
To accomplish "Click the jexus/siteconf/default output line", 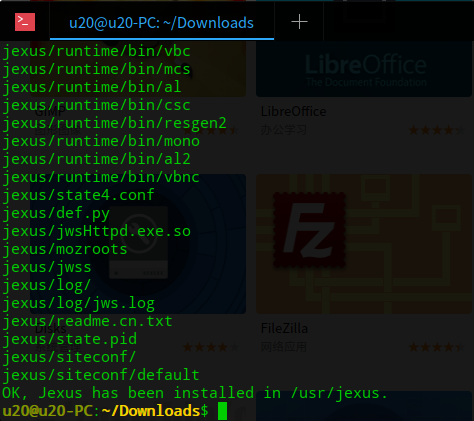I will click(x=101, y=375).
